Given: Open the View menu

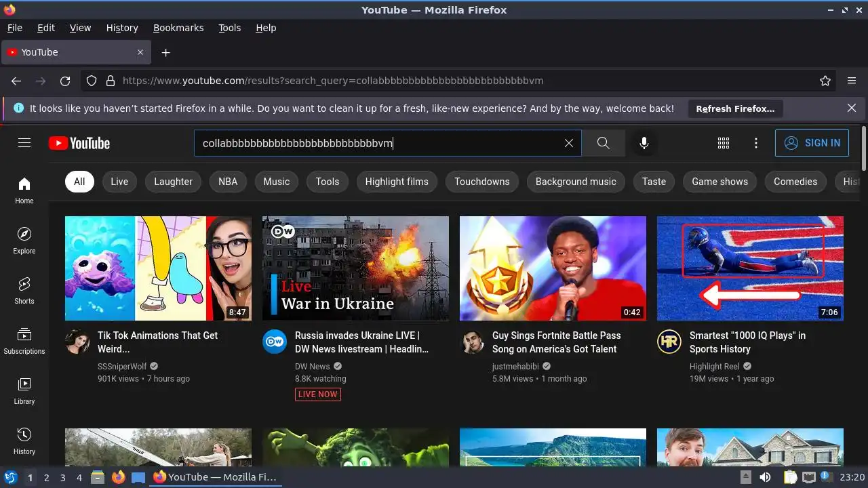Looking at the screenshot, I should 80,28.
